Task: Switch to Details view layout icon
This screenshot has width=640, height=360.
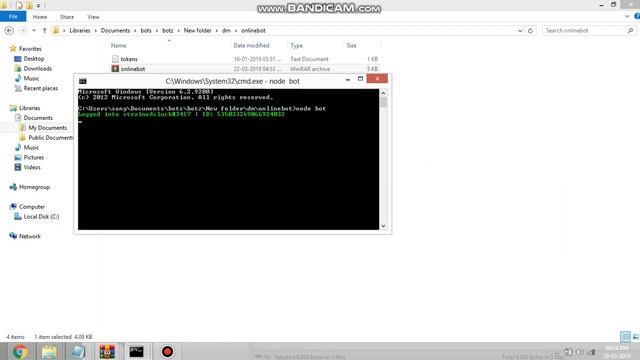Action: [625, 336]
